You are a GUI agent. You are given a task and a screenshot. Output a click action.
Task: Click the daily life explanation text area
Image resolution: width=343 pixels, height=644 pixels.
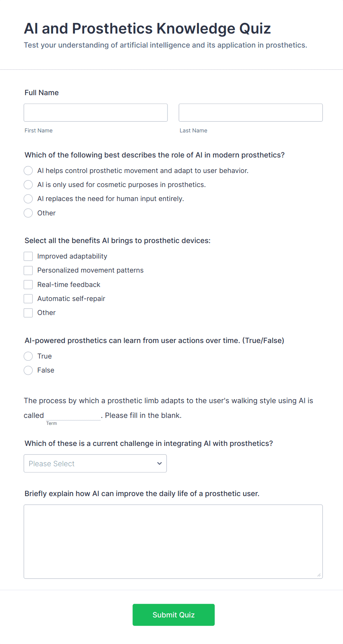173,541
